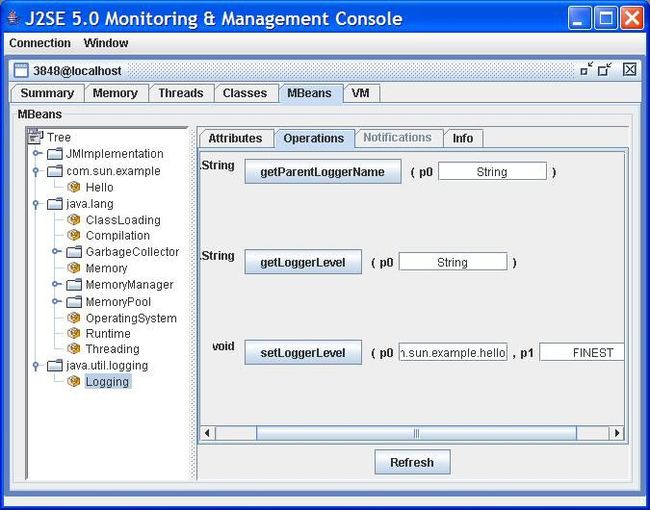This screenshot has height=510, width=650.
Task: Select the Threading tree item label
Action: (x=112, y=349)
